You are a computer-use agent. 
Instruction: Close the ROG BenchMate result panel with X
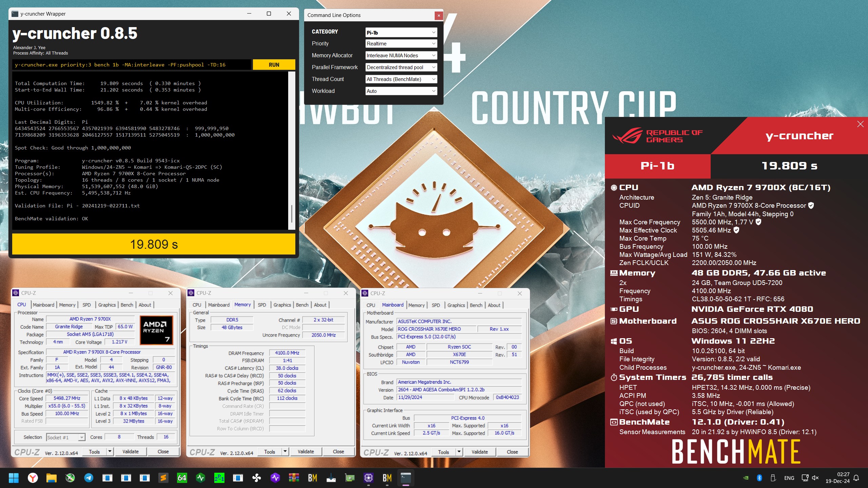tap(860, 124)
